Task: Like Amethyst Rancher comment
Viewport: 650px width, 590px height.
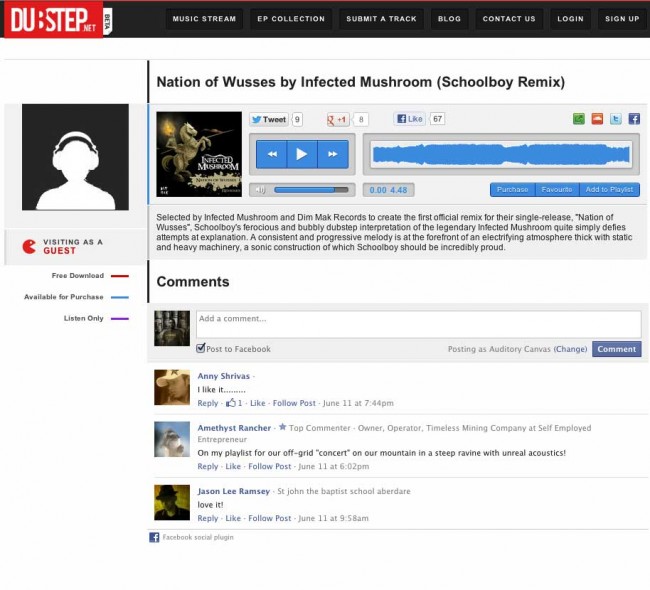Action: tap(233, 466)
